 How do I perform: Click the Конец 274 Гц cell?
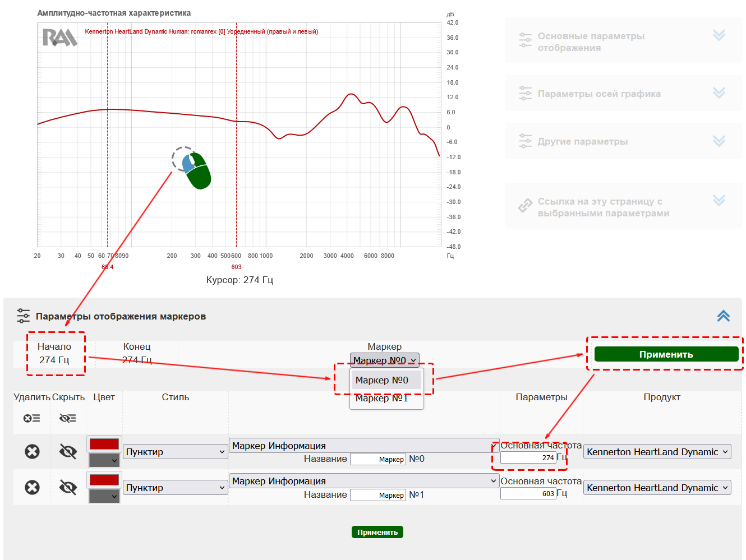coord(137,354)
